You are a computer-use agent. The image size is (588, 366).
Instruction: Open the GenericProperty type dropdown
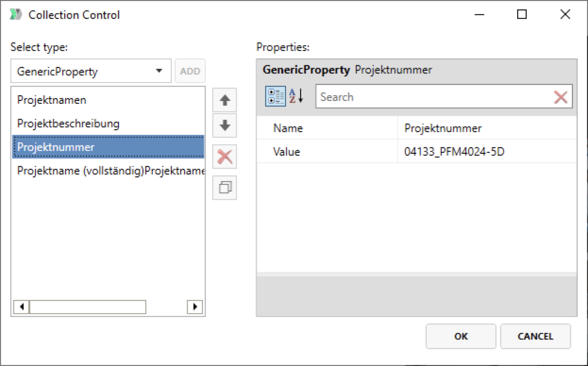click(91, 71)
